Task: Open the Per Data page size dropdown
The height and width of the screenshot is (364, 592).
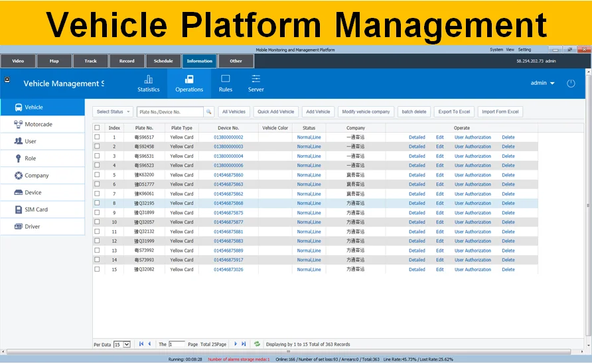Action: click(x=122, y=345)
